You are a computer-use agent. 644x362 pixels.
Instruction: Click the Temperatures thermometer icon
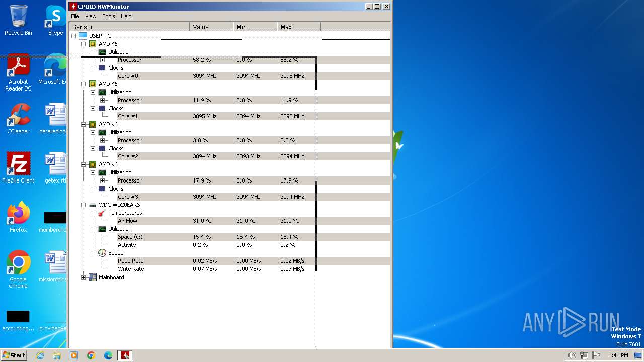tap(102, 213)
